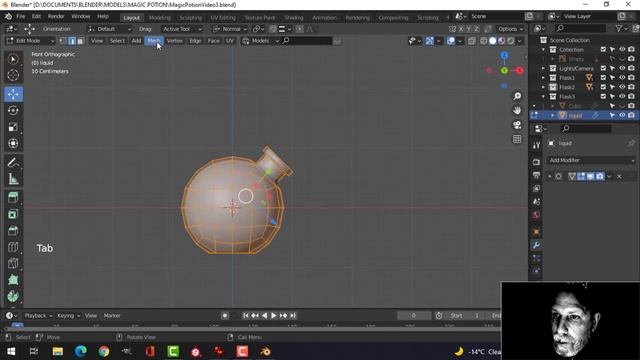Switch to solid viewport shading
Image resolution: width=640 pixels, height=360 pixels.
pyautogui.click(x=493, y=41)
